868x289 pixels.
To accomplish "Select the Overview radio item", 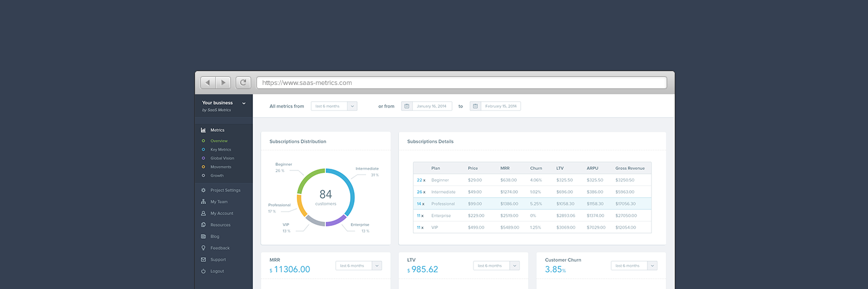I will 203,141.
